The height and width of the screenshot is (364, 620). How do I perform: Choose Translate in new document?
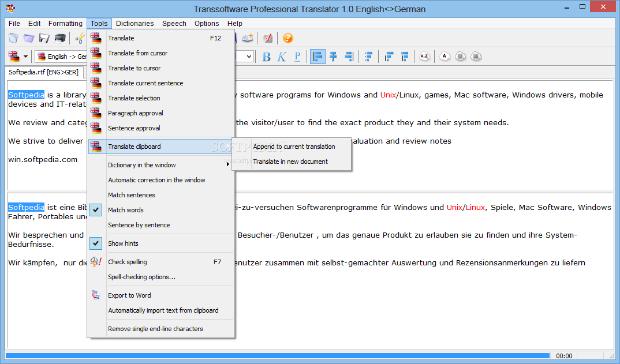292,162
